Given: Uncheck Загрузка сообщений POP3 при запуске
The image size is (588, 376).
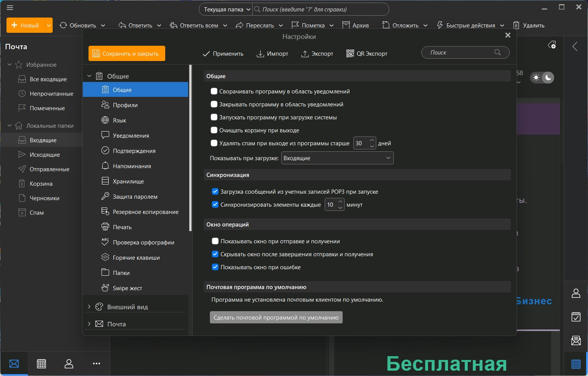Looking at the screenshot, I should 215,192.
